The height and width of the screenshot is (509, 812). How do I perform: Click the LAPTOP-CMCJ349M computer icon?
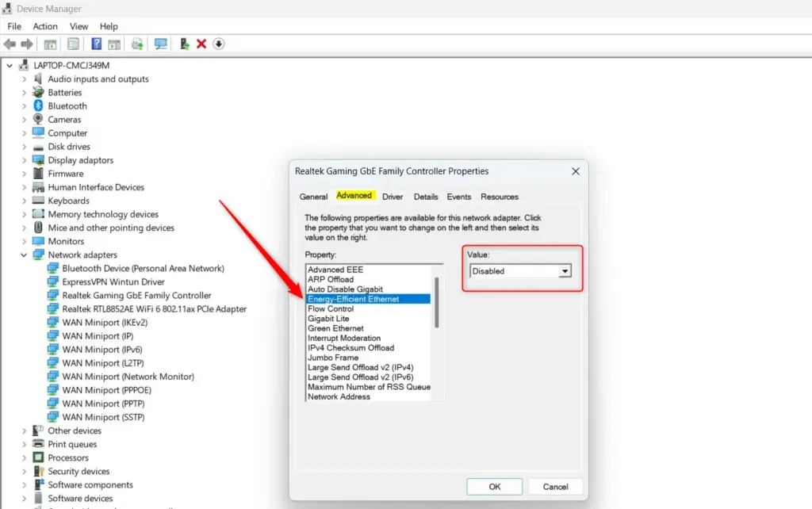(24, 65)
